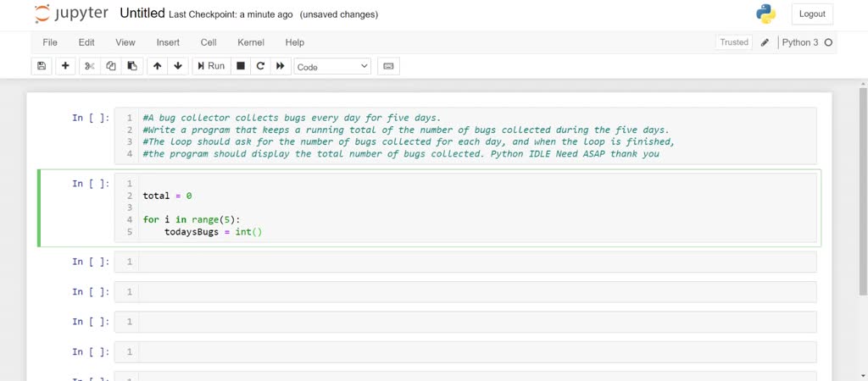Paste cells below icon
This screenshot has width=868, height=381.
[132, 66]
